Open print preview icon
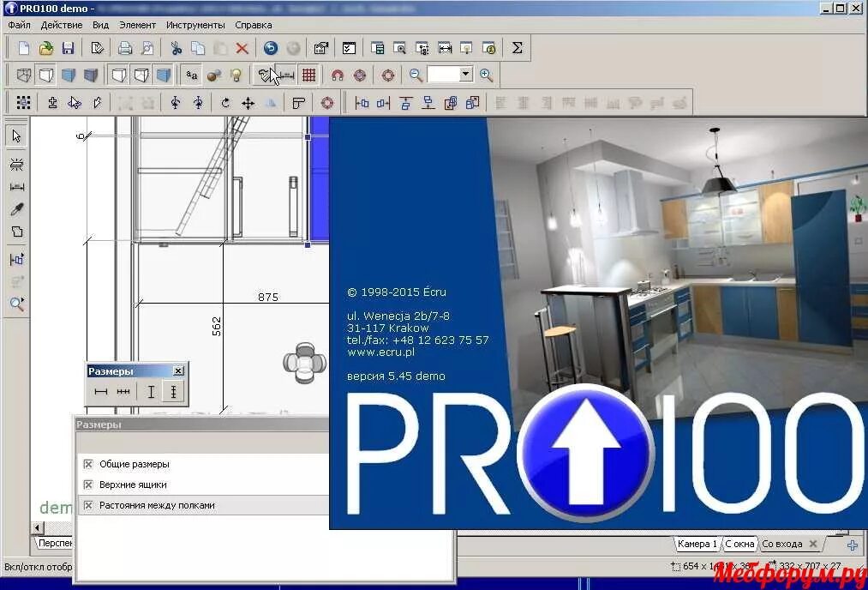The image size is (868, 590). (x=147, y=48)
